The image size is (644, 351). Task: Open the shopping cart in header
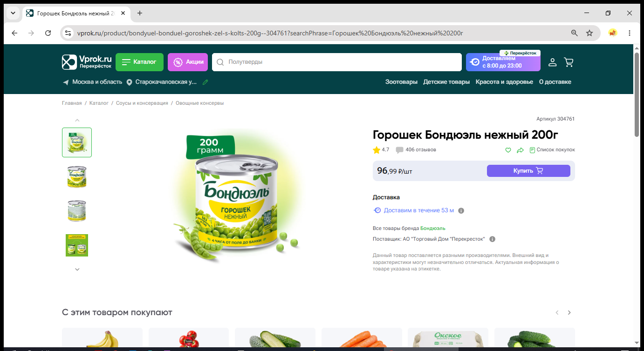coord(569,62)
